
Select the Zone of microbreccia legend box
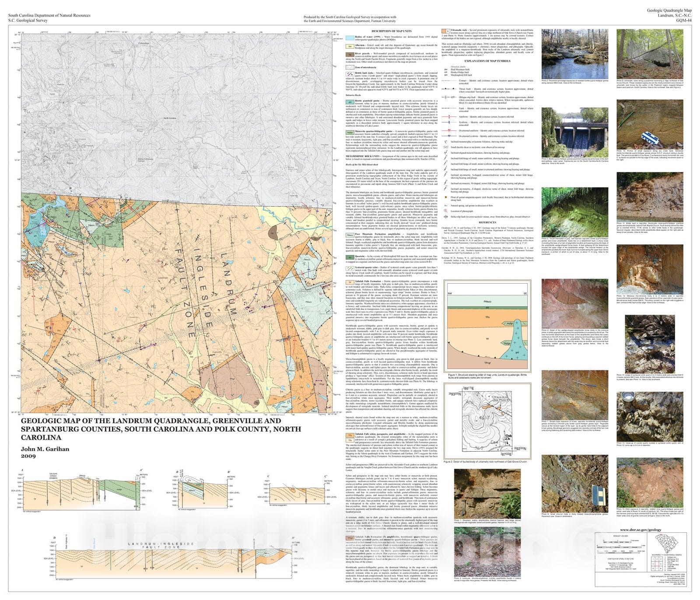350,67
